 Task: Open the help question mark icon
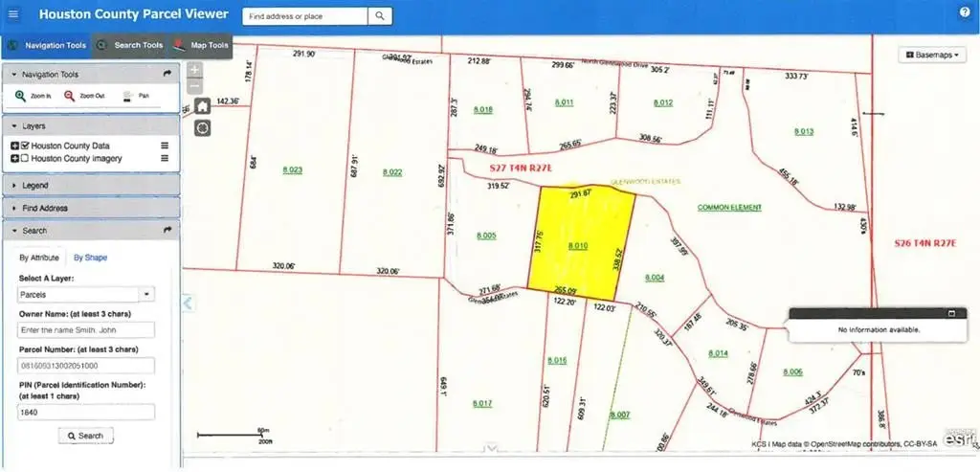pos(965,12)
